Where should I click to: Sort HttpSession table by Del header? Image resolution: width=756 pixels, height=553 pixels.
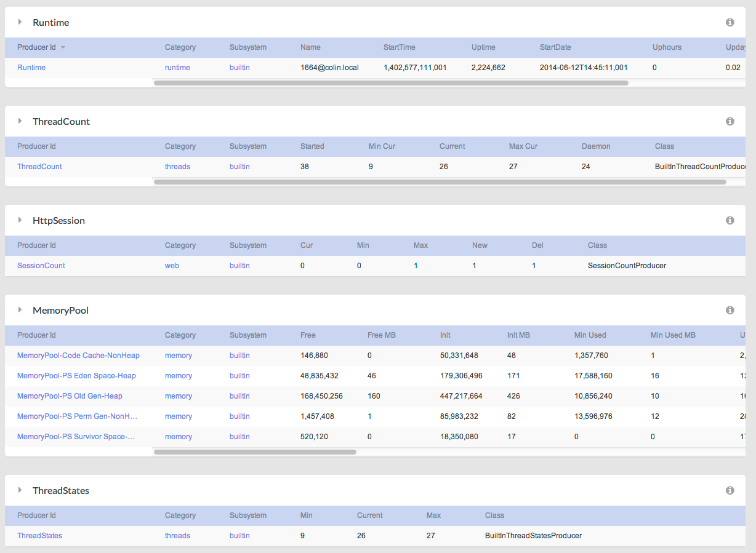pos(537,245)
